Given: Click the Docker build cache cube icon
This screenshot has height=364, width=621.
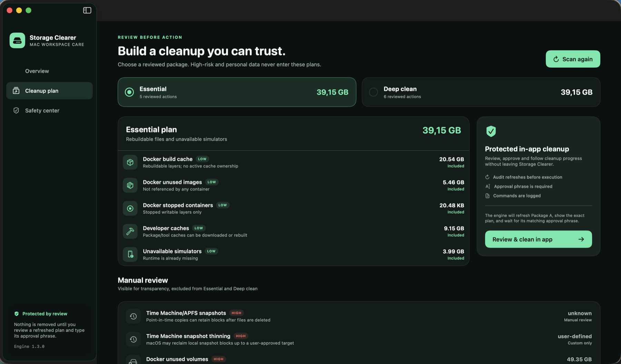Looking at the screenshot, I should coord(130,162).
